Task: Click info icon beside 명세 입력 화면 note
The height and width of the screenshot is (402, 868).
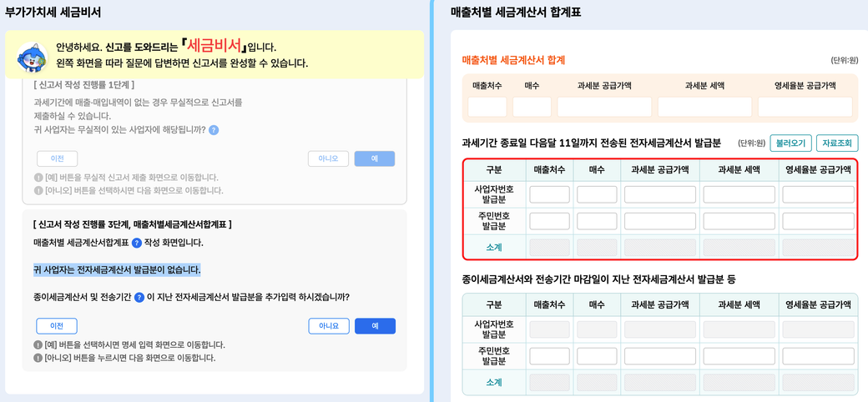Action: coord(38,344)
